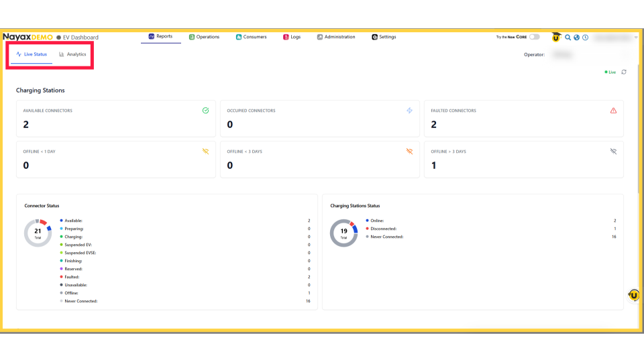644x362 pixels.
Task: Open the Operator selection dropdown
Action: (590, 54)
